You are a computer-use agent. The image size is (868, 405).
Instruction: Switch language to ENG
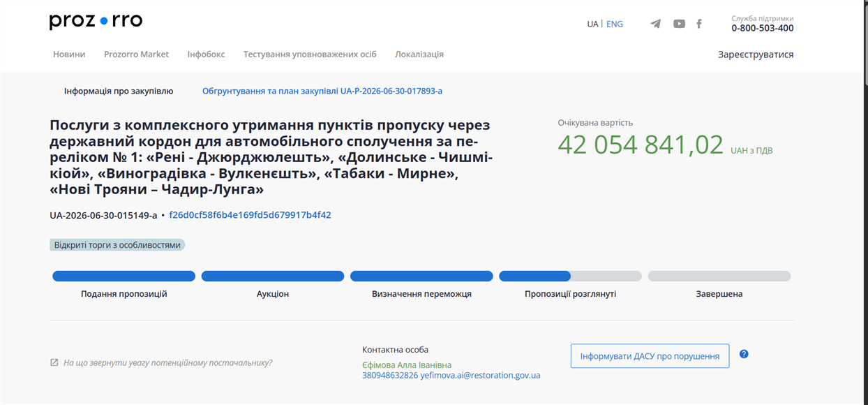[x=615, y=24]
